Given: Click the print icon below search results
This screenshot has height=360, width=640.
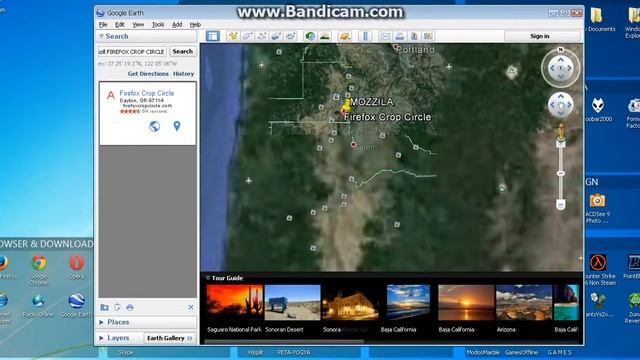Looking at the screenshot, I should click(x=130, y=307).
